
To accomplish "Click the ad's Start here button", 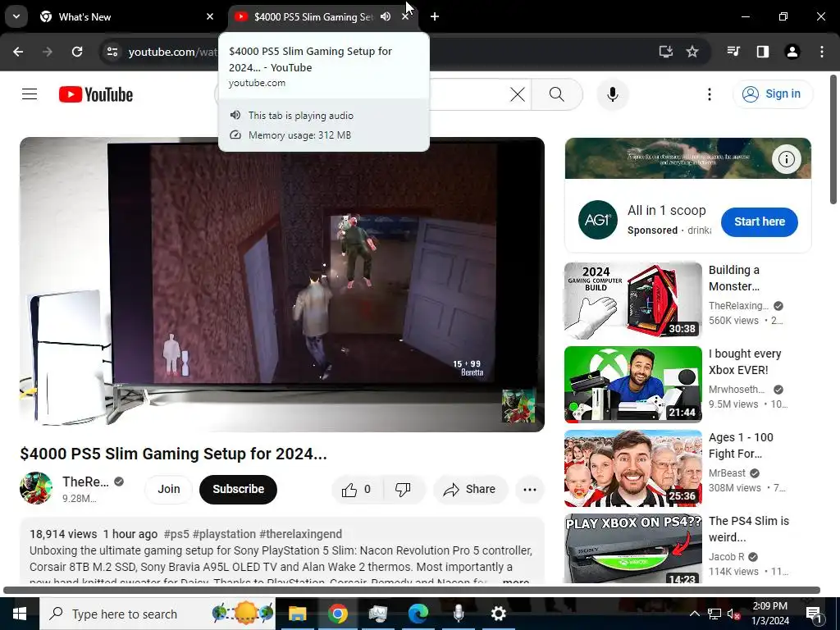I will pyautogui.click(x=759, y=221).
